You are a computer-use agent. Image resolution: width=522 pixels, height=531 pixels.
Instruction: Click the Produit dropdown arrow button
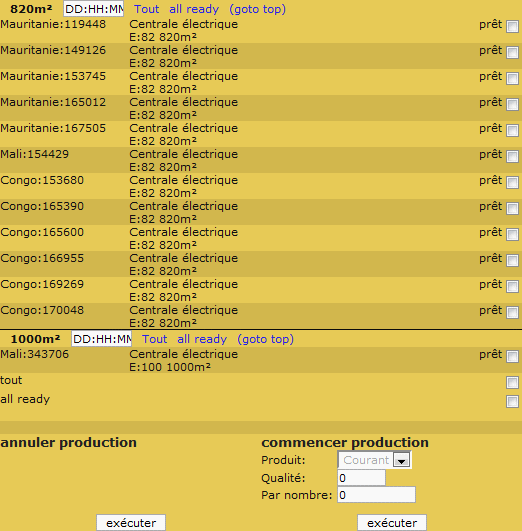tap(401, 460)
